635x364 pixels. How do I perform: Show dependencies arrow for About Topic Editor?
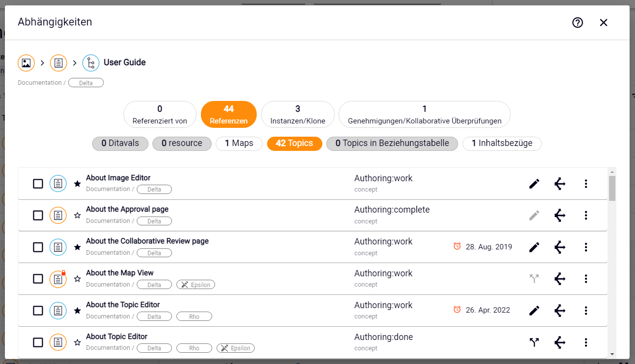coord(560,342)
